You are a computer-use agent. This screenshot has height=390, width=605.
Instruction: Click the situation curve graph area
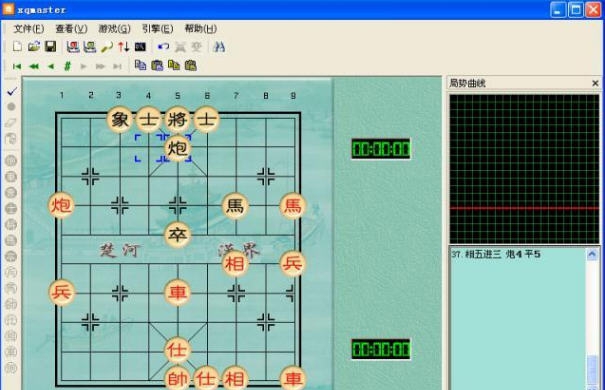tap(524, 169)
